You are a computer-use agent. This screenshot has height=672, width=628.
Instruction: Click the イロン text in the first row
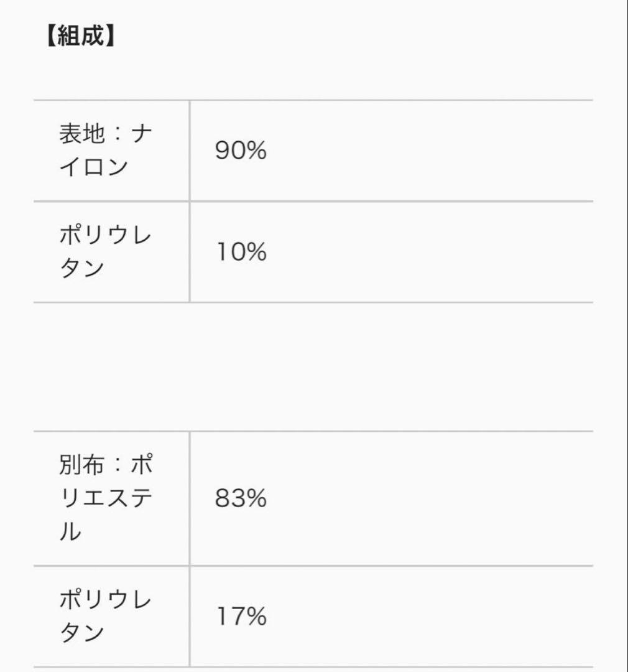tap(94, 167)
